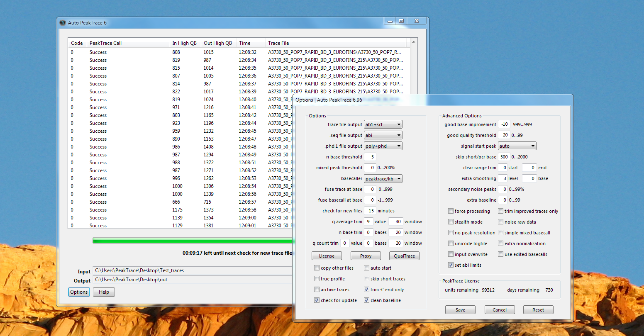
Task: Click the Auto PeakTrace 6 title bar app icon
Action: tap(63, 23)
